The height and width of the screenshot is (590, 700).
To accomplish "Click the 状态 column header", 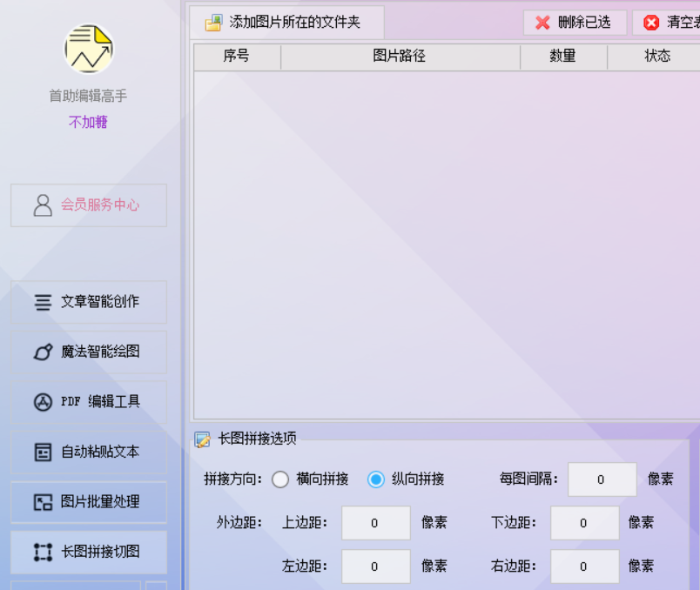I will [654, 57].
